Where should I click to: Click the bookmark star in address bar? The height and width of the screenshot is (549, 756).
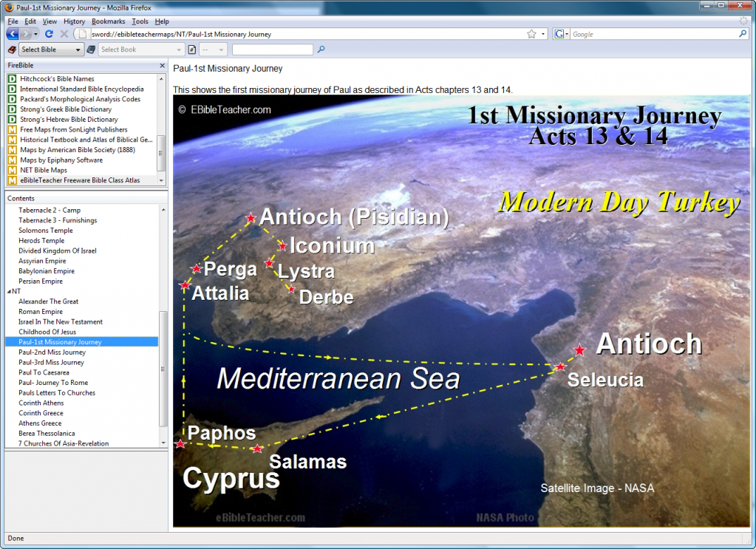[531, 34]
